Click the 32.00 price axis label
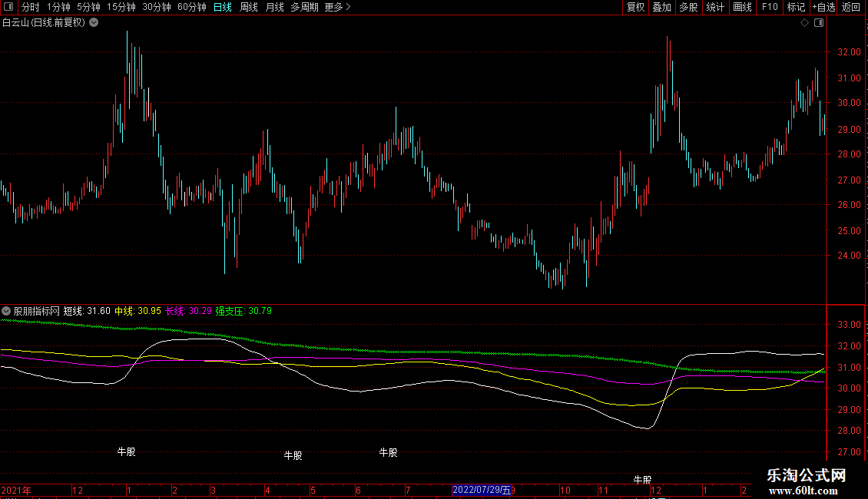 [849, 52]
